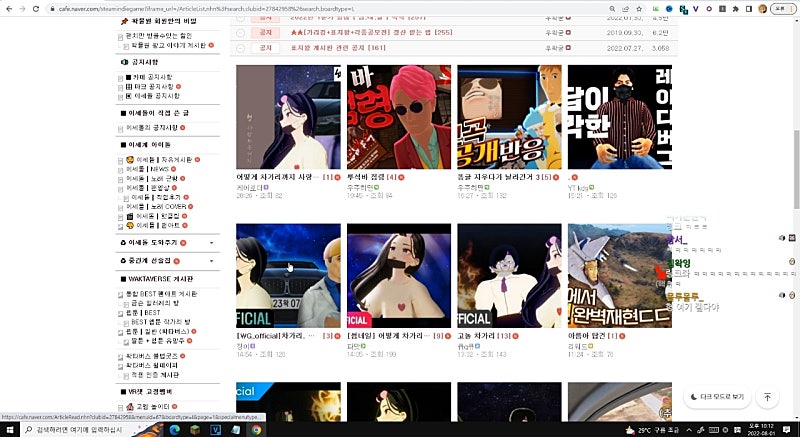Open the notice post with [255] comments
This screenshot has width=800, height=437.
coord(371,32)
